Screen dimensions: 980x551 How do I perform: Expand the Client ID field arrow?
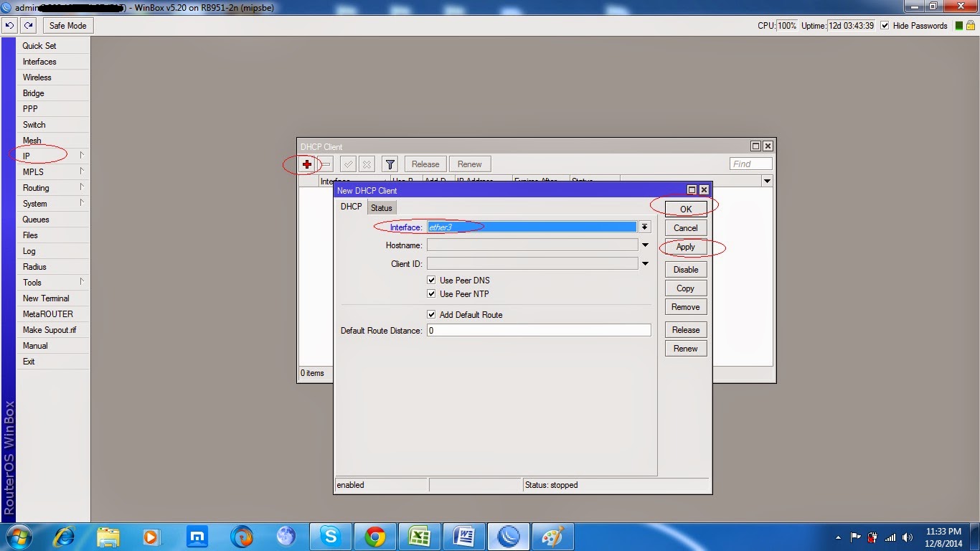[x=645, y=264]
